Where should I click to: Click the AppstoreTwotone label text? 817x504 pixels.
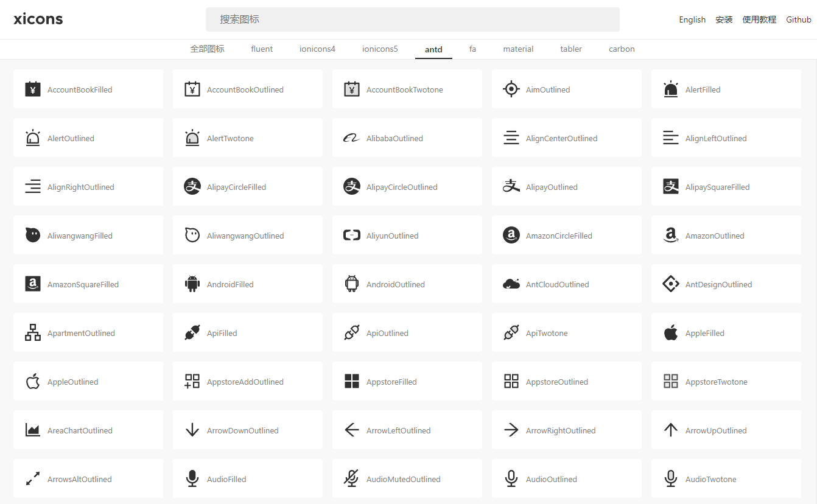click(717, 382)
